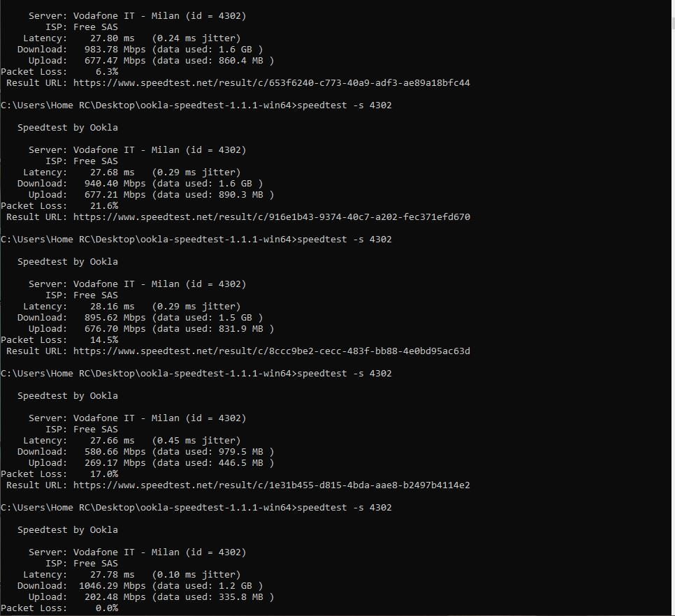Viewport: 675px width, 616px height.
Task: Click the 14.5% packet loss value
Action: click(103, 340)
